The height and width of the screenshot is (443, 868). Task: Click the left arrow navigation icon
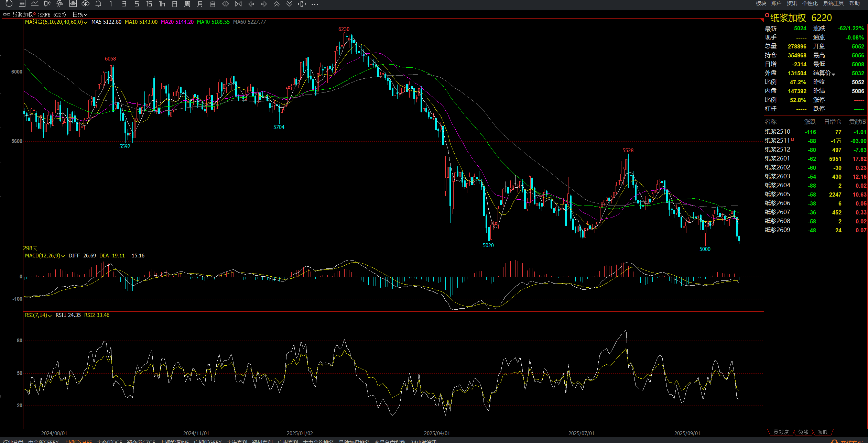pyautogui.click(x=251, y=4)
